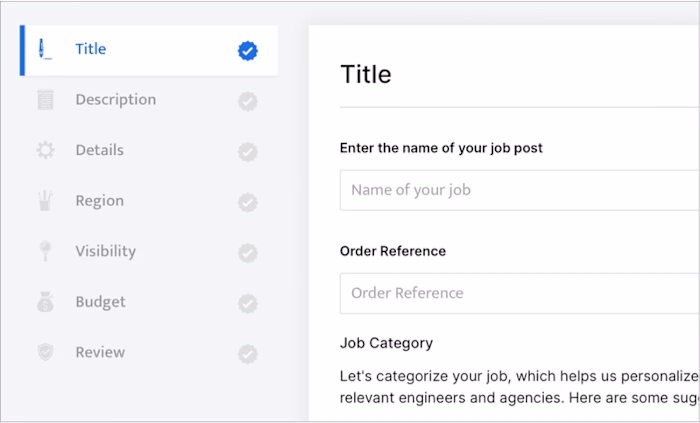Select the Review step label
Screen dimensions: 700x423
(x=100, y=353)
